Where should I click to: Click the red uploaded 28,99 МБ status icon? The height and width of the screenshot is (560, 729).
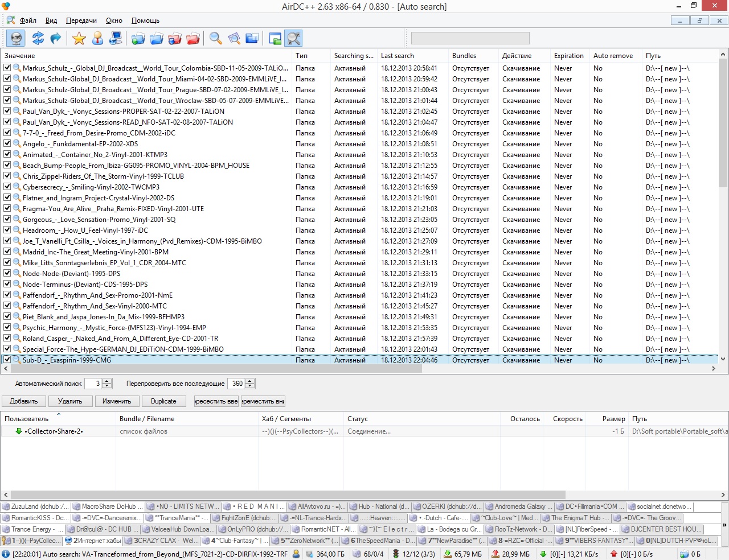(495, 554)
